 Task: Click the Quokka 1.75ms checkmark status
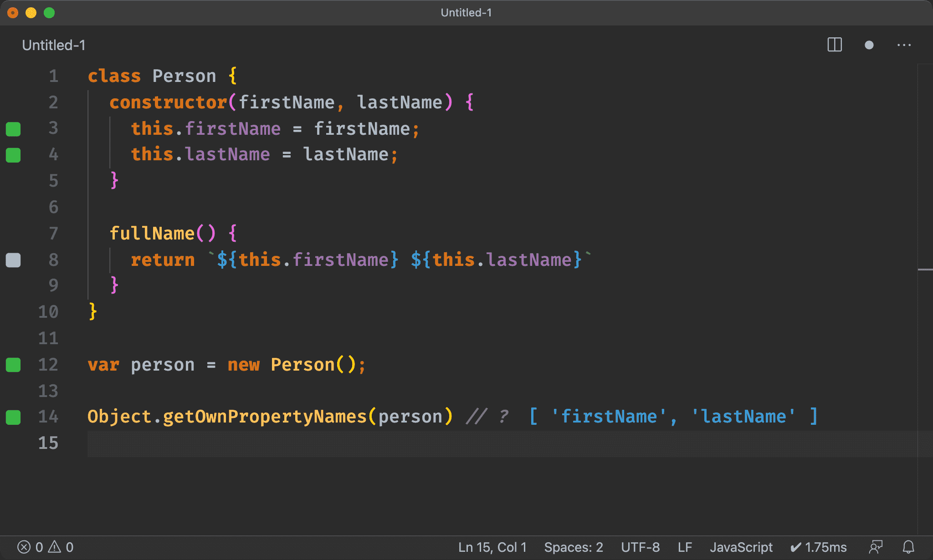click(x=819, y=547)
